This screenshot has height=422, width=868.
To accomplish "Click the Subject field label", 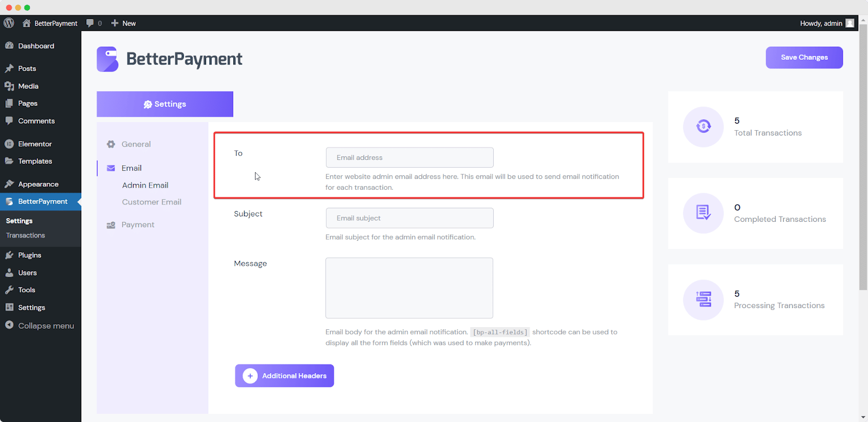I will click(x=248, y=214).
